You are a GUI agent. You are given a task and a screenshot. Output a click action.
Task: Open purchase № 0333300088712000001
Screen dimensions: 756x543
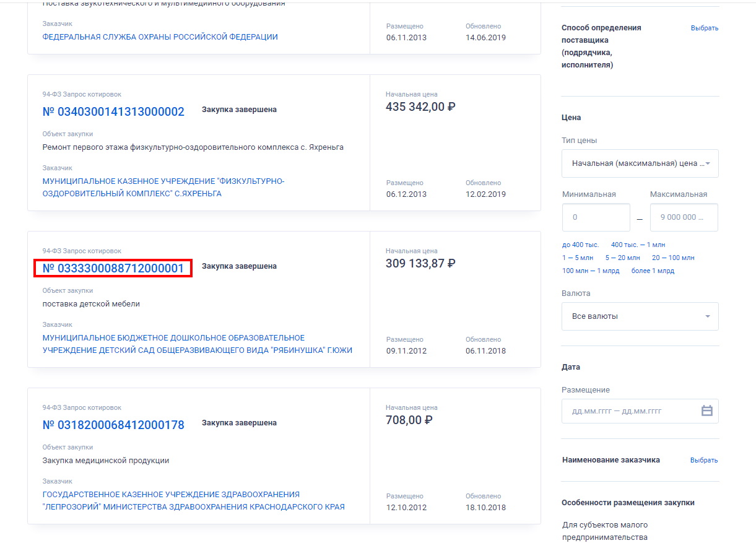coord(113,269)
